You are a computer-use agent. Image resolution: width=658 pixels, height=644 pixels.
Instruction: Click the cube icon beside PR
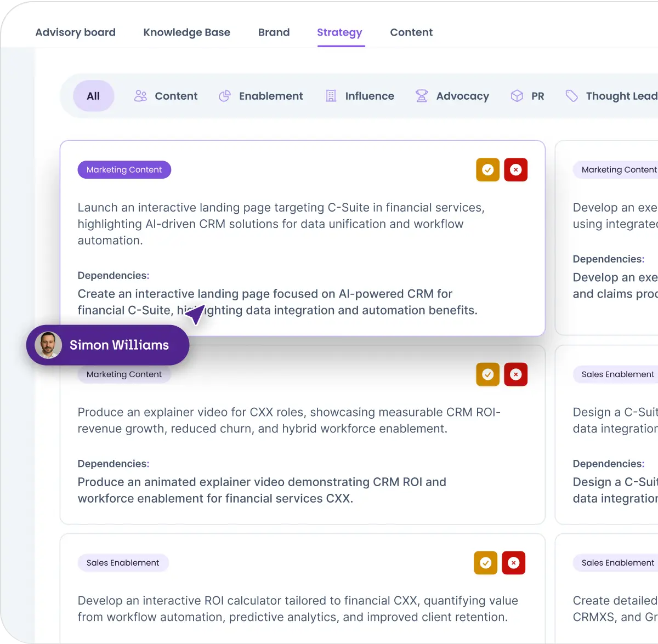pos(517,96)
